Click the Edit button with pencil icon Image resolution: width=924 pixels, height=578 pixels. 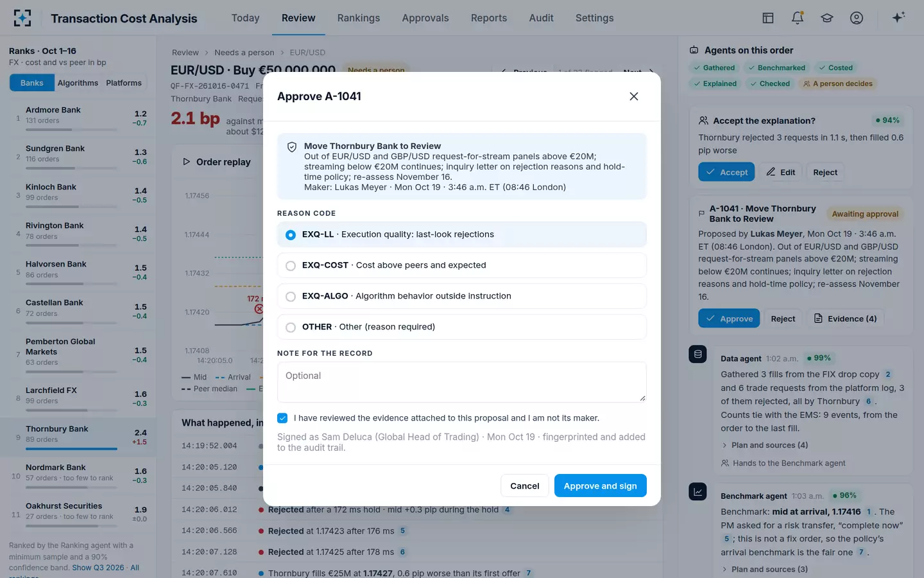(781, 172)
